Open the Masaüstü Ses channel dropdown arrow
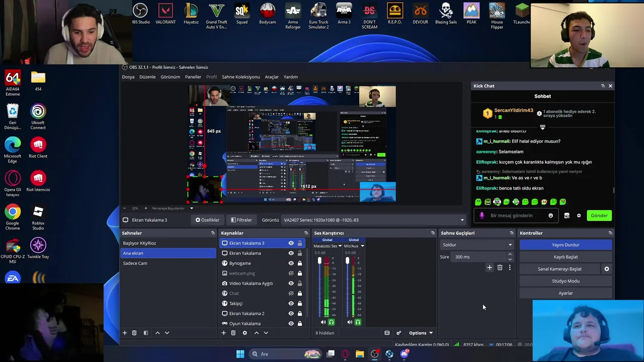This screenshot has height=362, width=644. pyautogui.click(x=340, y=246)
